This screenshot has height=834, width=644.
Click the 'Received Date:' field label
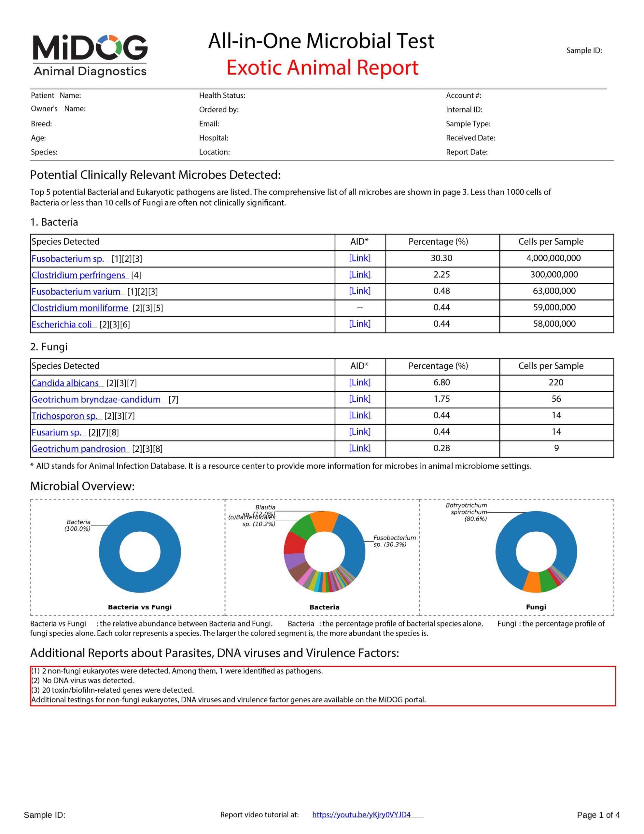pyautogui.click(x=471, y=138)
